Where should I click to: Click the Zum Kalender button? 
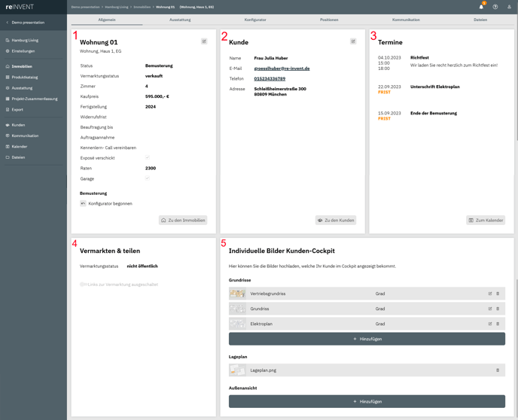pos(486,221)
